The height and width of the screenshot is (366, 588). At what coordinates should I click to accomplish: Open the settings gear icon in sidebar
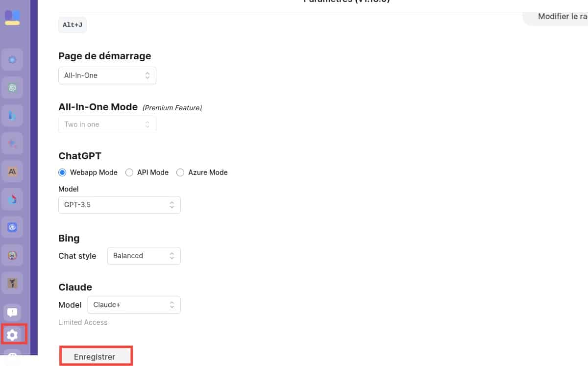(13, 335)
